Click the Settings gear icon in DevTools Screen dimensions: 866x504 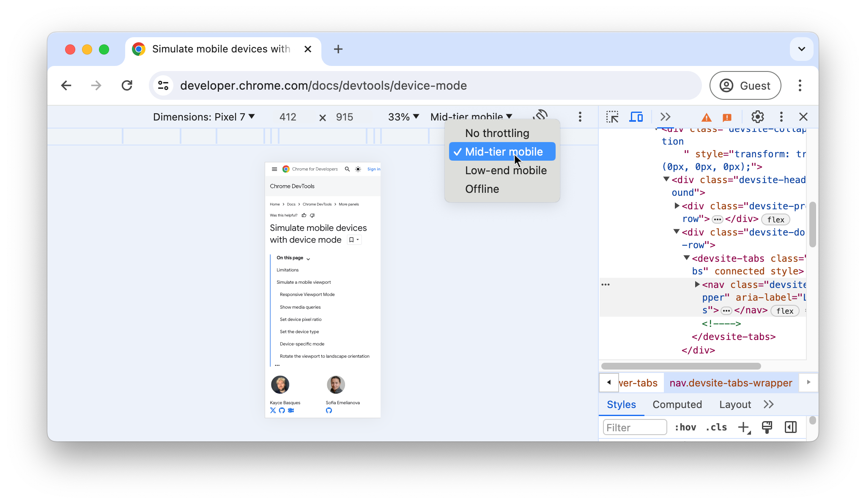point(757,116)
